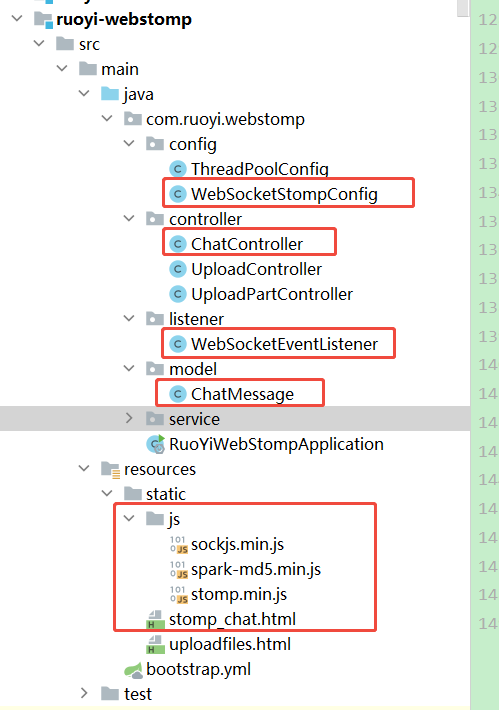Click the WebSocketStompConfig class icon
499x710 pixels.
coord(178,194)
